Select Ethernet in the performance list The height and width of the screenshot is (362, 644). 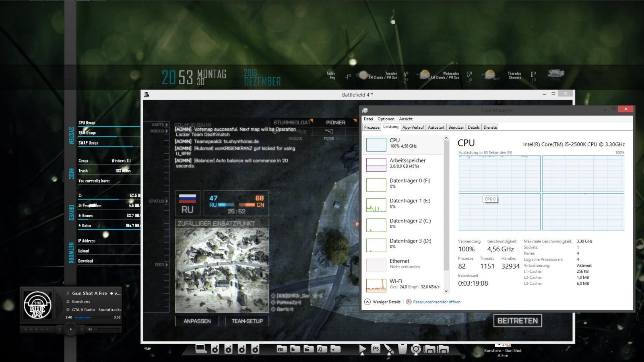coord(402,265)
